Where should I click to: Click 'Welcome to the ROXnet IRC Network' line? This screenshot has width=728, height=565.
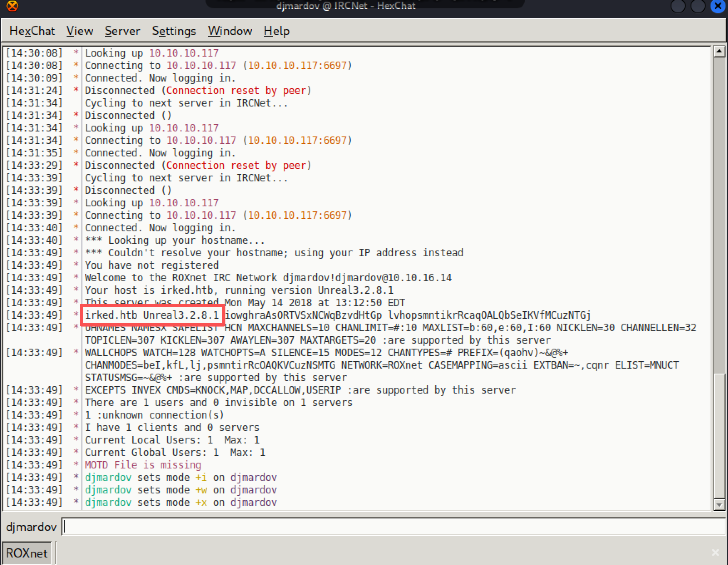[268, 278]
